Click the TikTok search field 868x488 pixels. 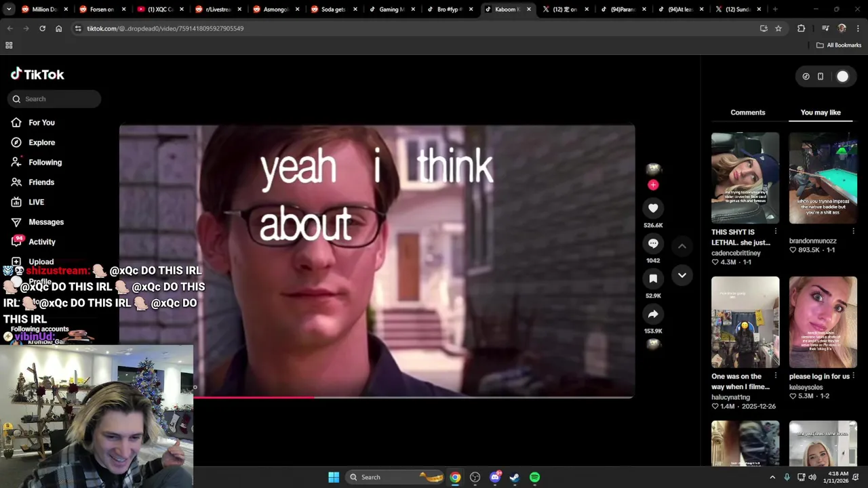54,99
